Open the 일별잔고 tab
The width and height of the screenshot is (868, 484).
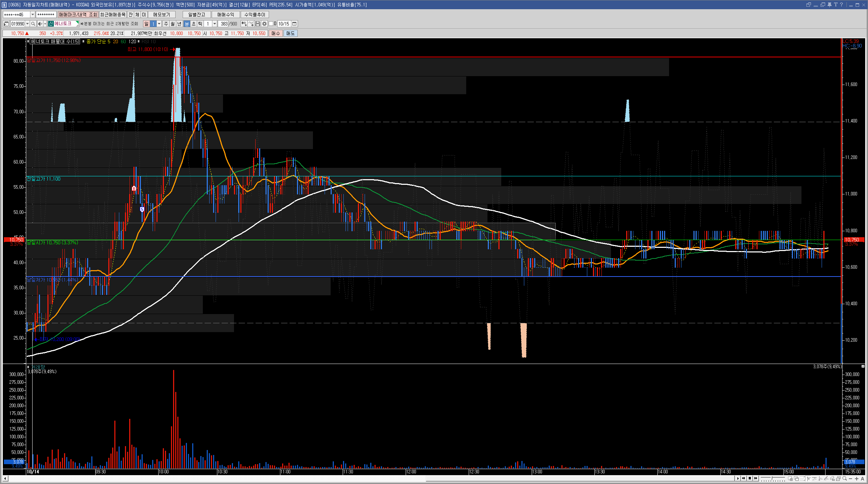pyautogui.click(x=196, y=15)
